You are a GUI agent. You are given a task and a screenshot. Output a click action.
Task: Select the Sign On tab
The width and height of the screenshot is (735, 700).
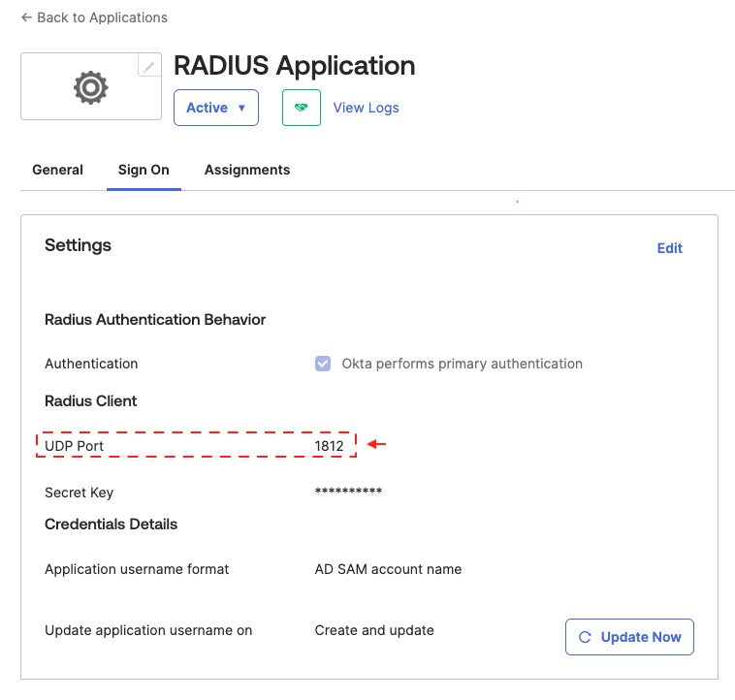click(x=144, y=170)
